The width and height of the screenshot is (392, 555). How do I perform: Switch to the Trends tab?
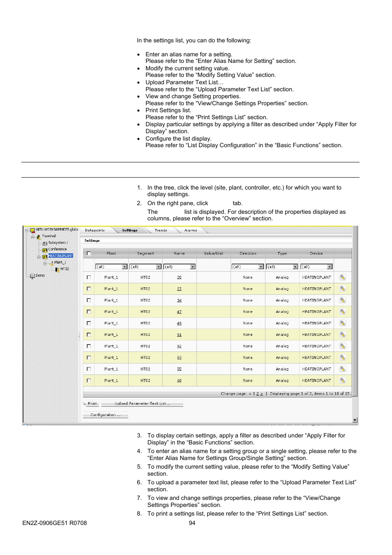coord(161,231)
